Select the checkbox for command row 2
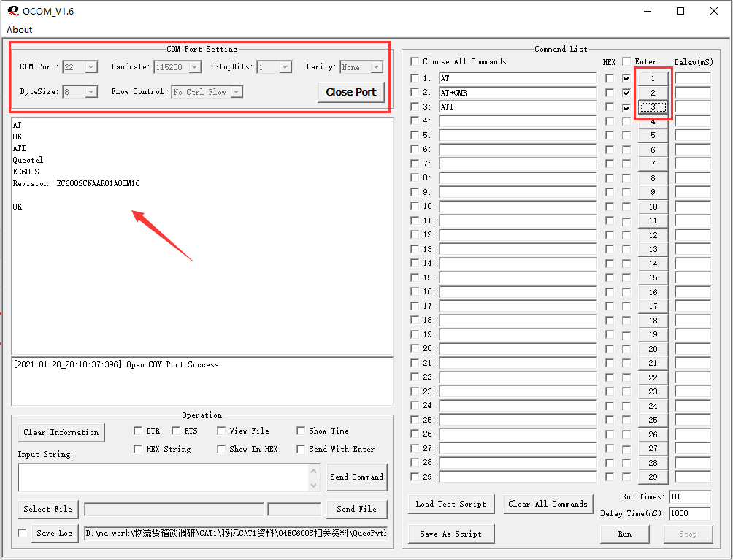Viewport: 733px width, 560px height. coord(414,93)
